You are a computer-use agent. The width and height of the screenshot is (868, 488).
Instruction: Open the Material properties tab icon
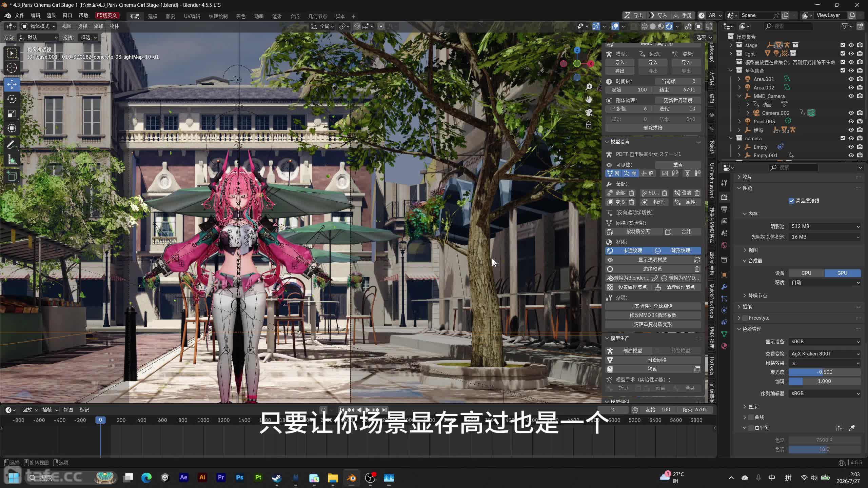click(x=724, y=346)
